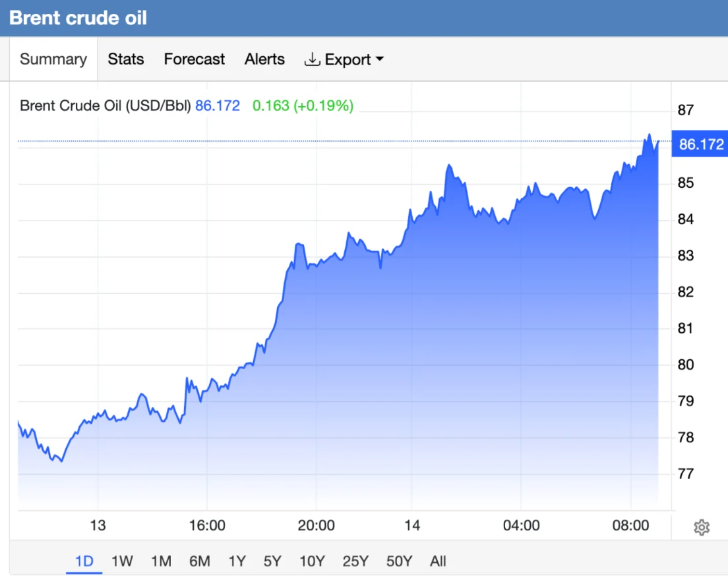Click the 78 price axis label

coord(686,437)
